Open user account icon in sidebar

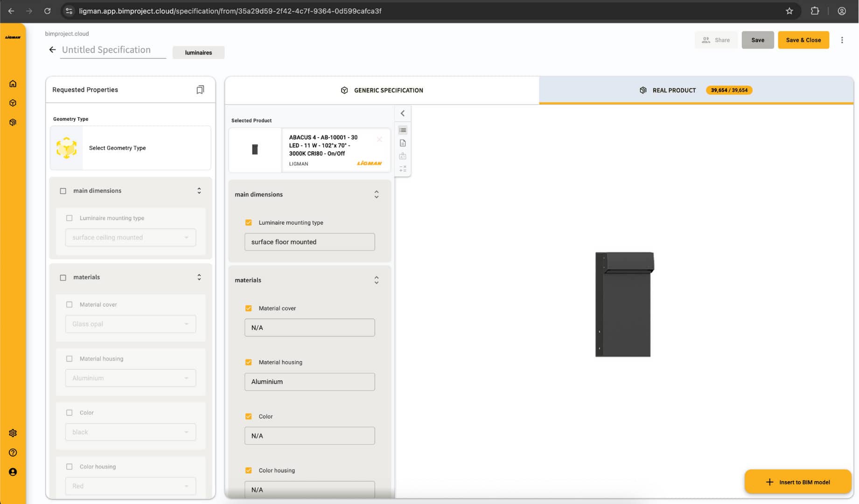coord(13,472)
